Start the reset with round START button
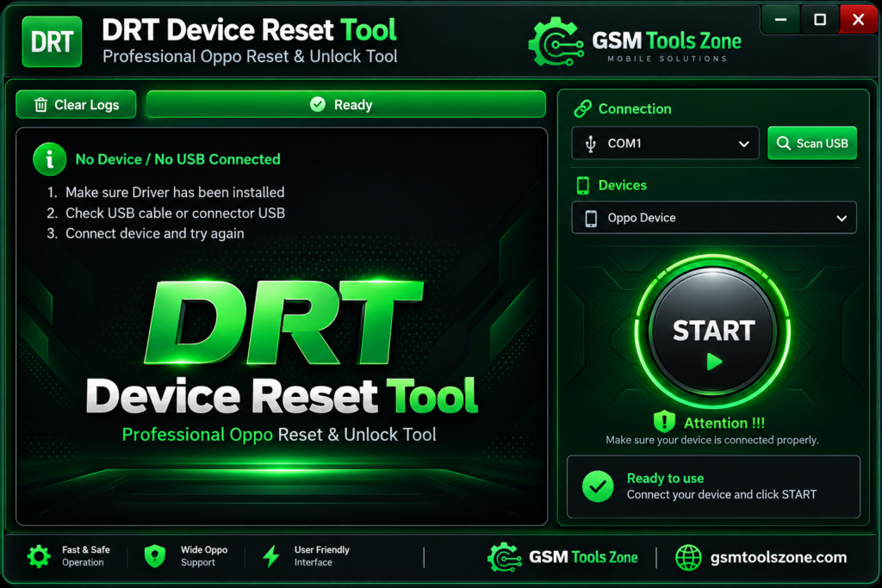The image size is (882, 588). point(713,331)
